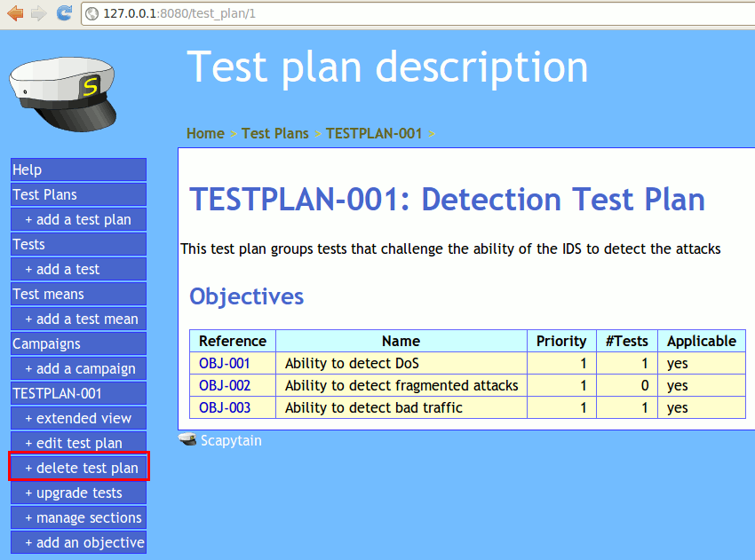
Task: Click the browser forward arrow
Action: [38, 13]
